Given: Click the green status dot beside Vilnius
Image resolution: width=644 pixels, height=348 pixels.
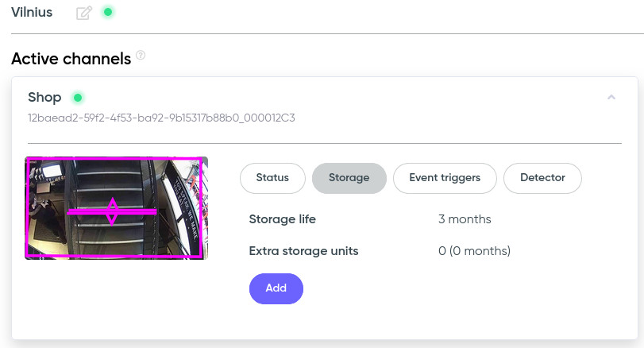Looking at the screenshot, I should (x=108, y=12).
